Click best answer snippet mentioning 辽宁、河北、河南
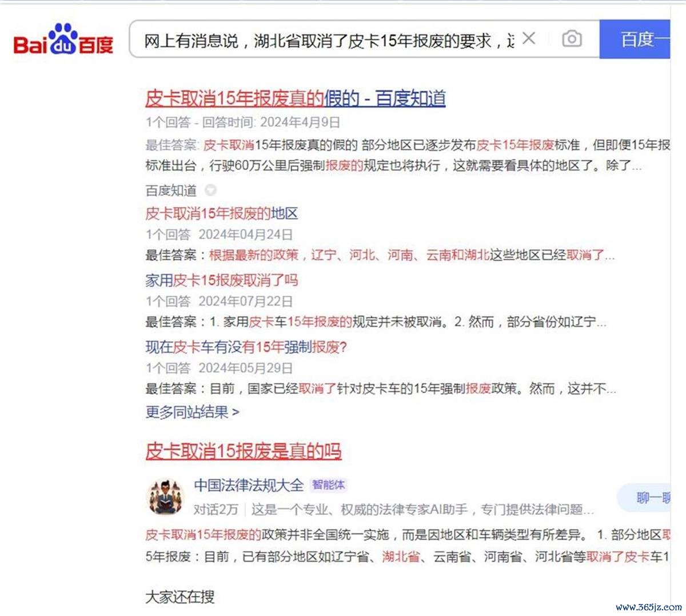 [380, 255]
